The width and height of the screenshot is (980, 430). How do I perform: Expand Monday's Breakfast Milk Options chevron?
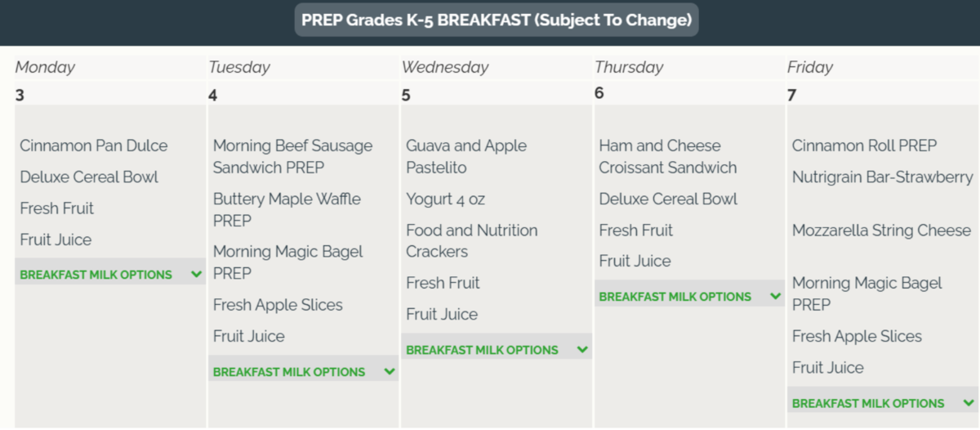pos(196,275)
